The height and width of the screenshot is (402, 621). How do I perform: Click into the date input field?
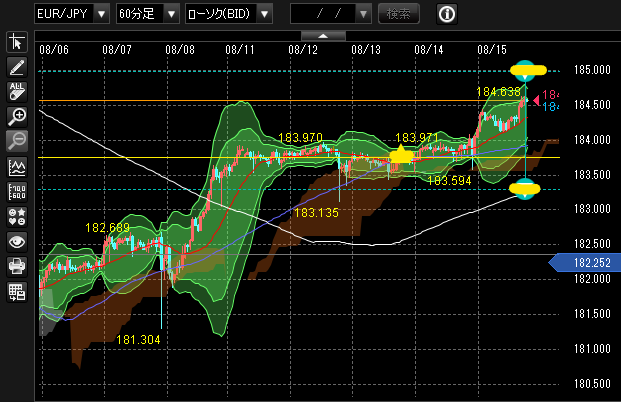click(x=323, y=14)
